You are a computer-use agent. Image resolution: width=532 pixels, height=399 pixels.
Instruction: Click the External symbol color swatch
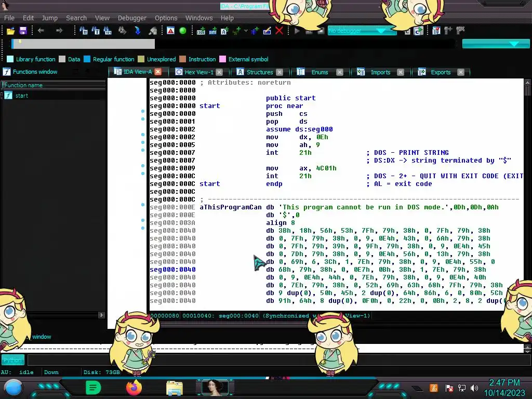click(222, 59)
